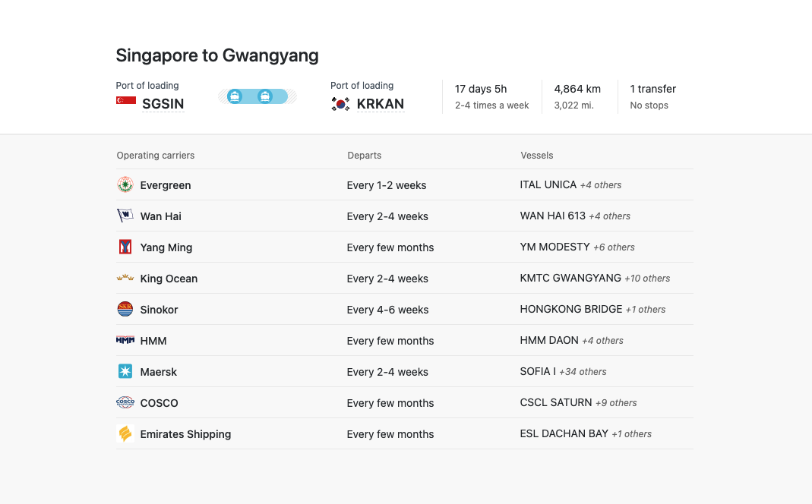The height and width of the screenshot is (504, 812).
Task: Click the Sinokor SKR logo icon
Action: click(125, 309)
